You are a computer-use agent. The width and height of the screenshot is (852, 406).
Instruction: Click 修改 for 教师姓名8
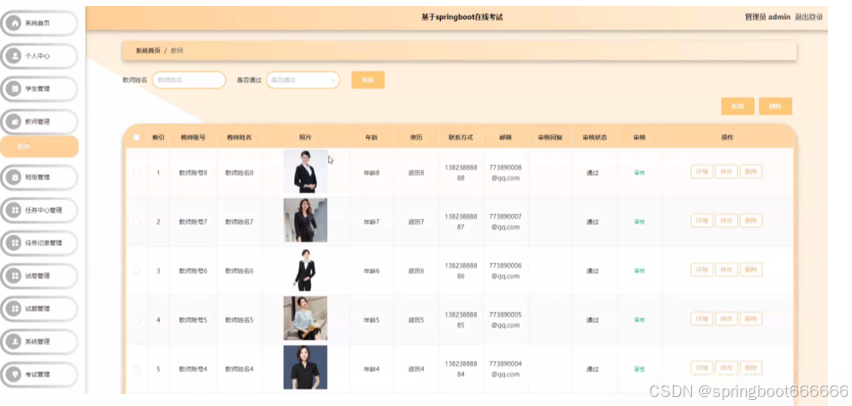(x=726, y=172)
